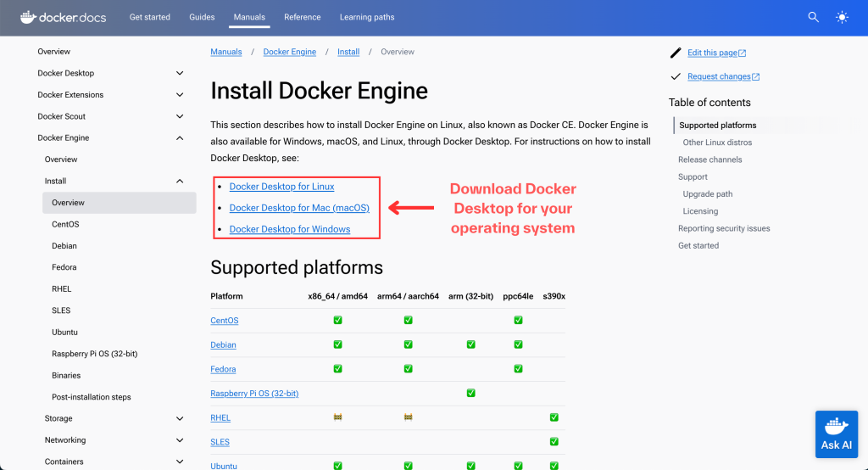Select Overview at top of sidebar
Image resolution: width=868 pixels, height=470 pixels.
coord(53,52)
